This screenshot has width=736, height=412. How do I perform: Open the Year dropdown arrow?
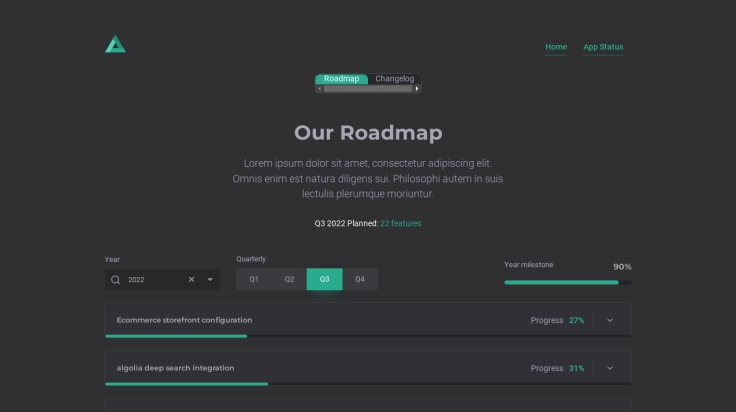coord(210,280)
